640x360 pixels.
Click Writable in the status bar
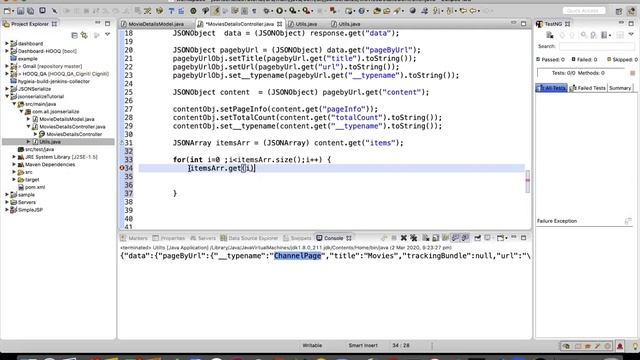312,345
